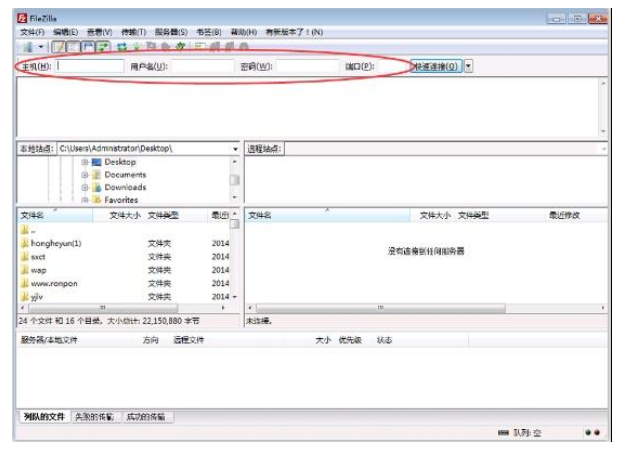626x452 pixels.
Task: Open the directory listing filters icon
Action: (x=200, y=47)
